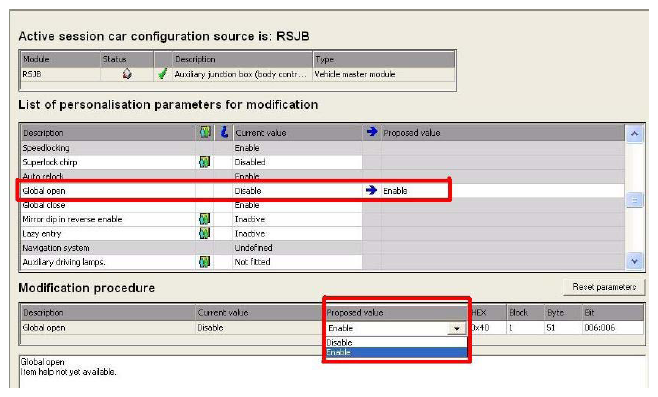Click the blue arrow in the Proposed value header
This screenshot has height=397, width=658.
click(371, 132)
